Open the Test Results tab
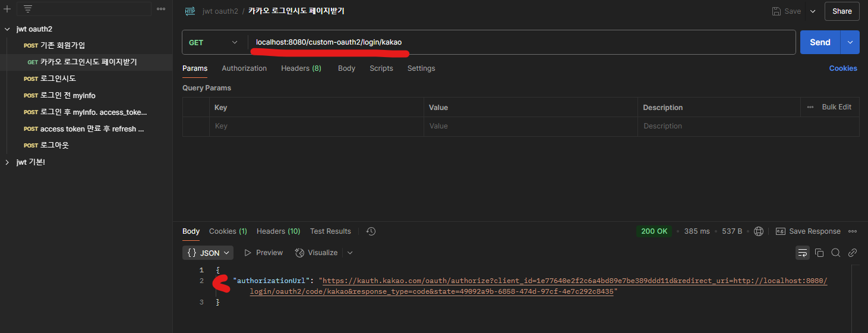Screen dimensions: 868x333 tap(330, 231)
